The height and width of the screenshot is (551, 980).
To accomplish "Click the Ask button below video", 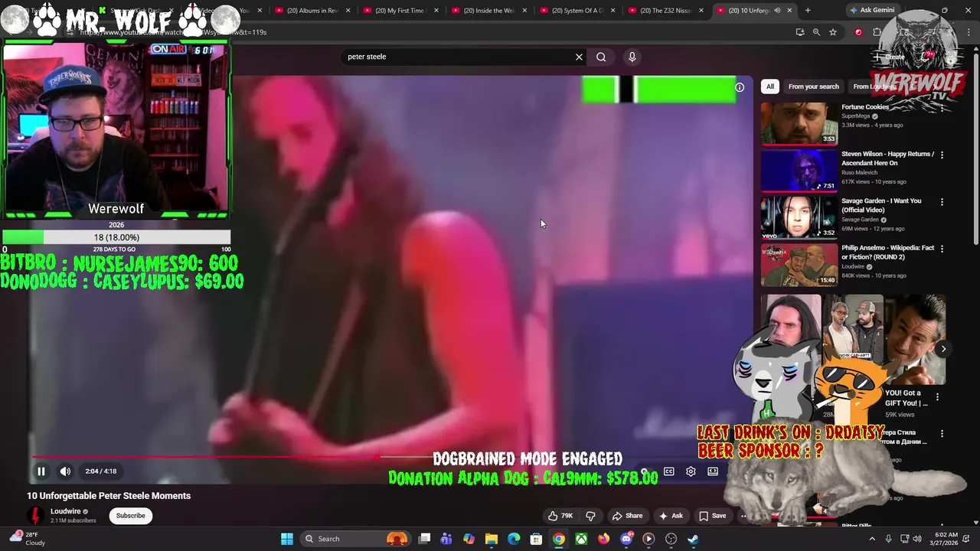I will [670, 516].
